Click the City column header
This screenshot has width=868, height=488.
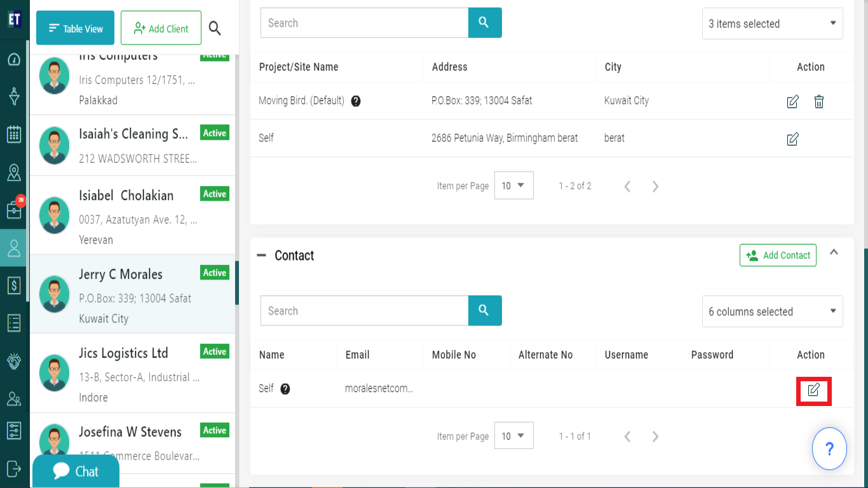click(613, 67)
